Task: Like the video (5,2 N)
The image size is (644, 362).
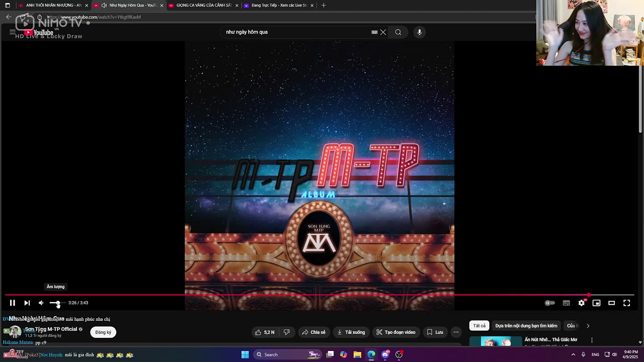Action: pyautogui.click(x=265, y=332)
